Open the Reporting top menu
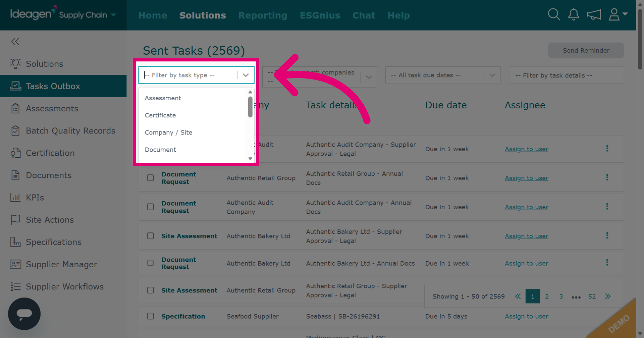Image resolution: width=644 pixels, height=338 pixels. pos(263,15)
